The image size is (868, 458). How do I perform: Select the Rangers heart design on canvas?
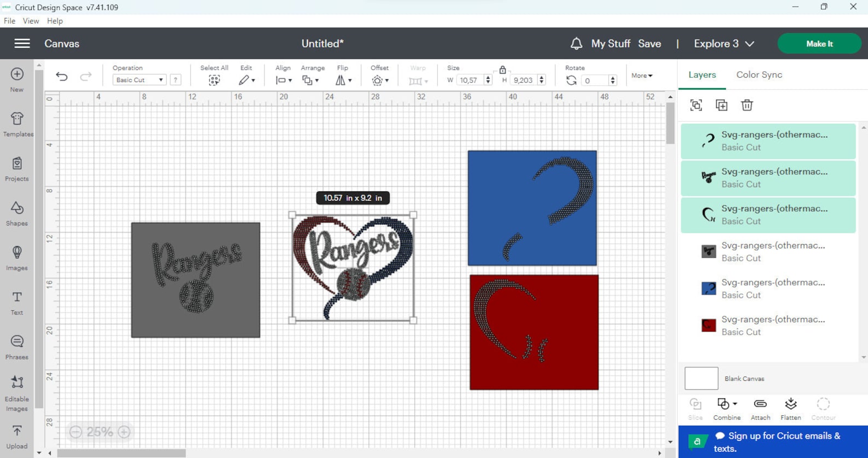[x=353, y=268]
